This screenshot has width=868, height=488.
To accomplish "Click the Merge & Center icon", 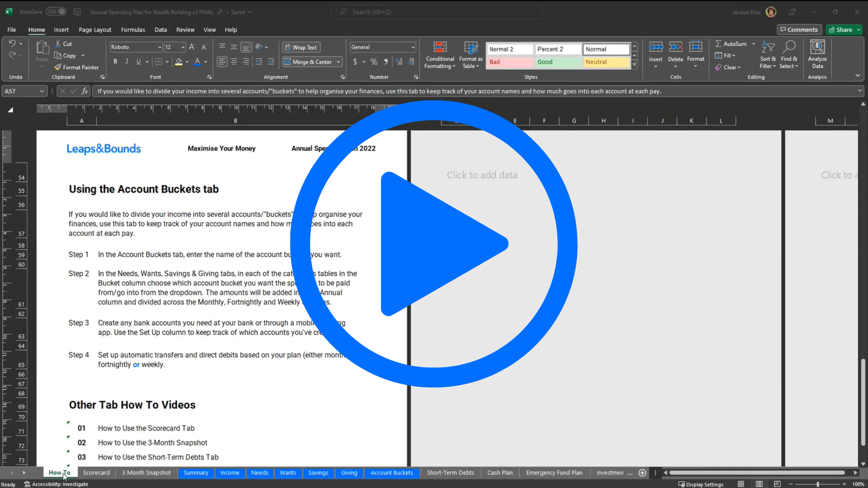I will (x=288, y=62).
